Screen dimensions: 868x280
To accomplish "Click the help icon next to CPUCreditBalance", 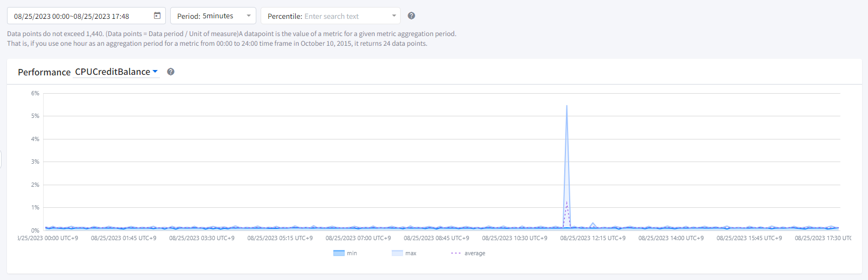I will 171,72.
